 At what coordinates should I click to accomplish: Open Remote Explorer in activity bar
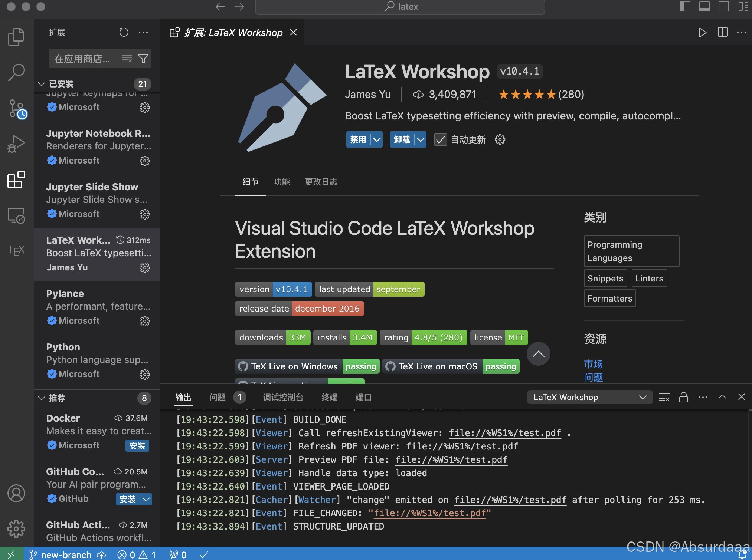pos(16,215)
